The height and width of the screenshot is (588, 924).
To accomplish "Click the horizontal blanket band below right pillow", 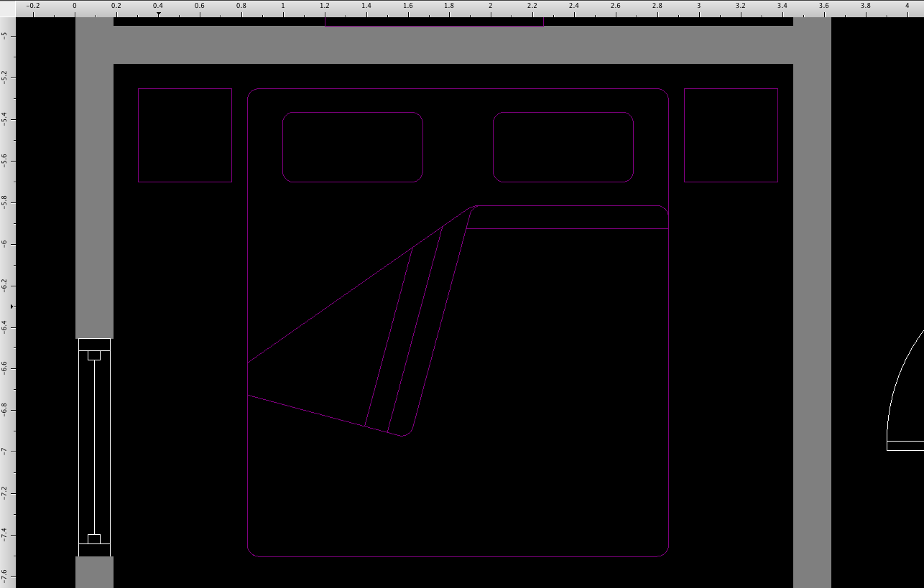I will click(x=568, y=218).
